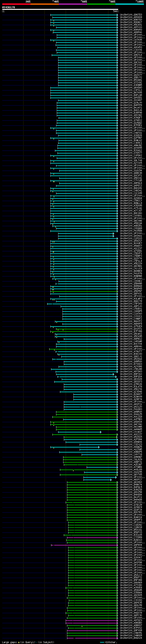Click the cyan ~100% identity color segment

(x=130, y=4)
